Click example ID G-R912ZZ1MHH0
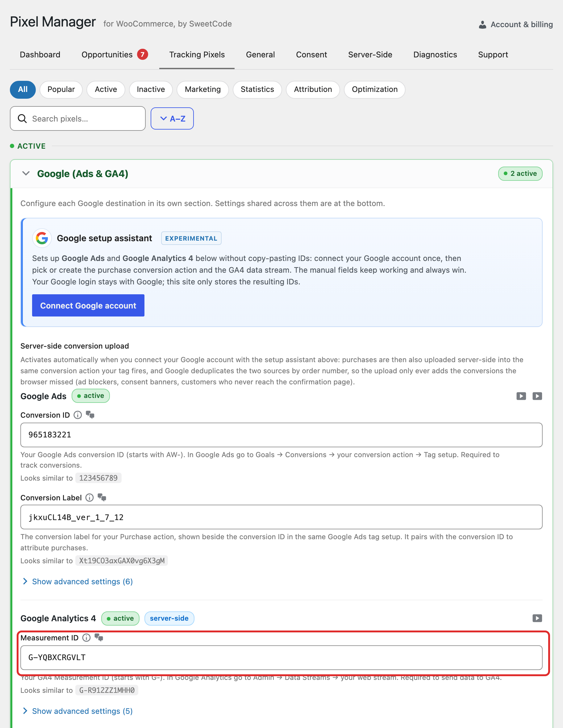Screen dimensions: 563x728 (x=107, y=690)
